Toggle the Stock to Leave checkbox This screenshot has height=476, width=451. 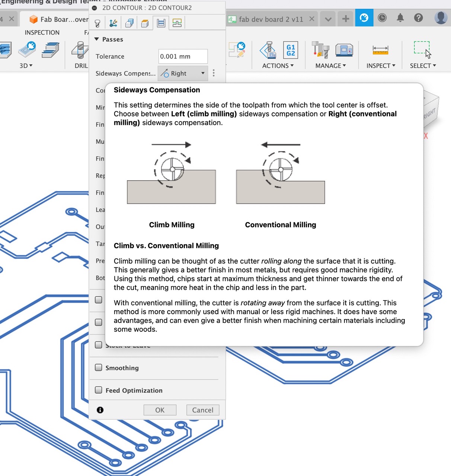[99, 345]
